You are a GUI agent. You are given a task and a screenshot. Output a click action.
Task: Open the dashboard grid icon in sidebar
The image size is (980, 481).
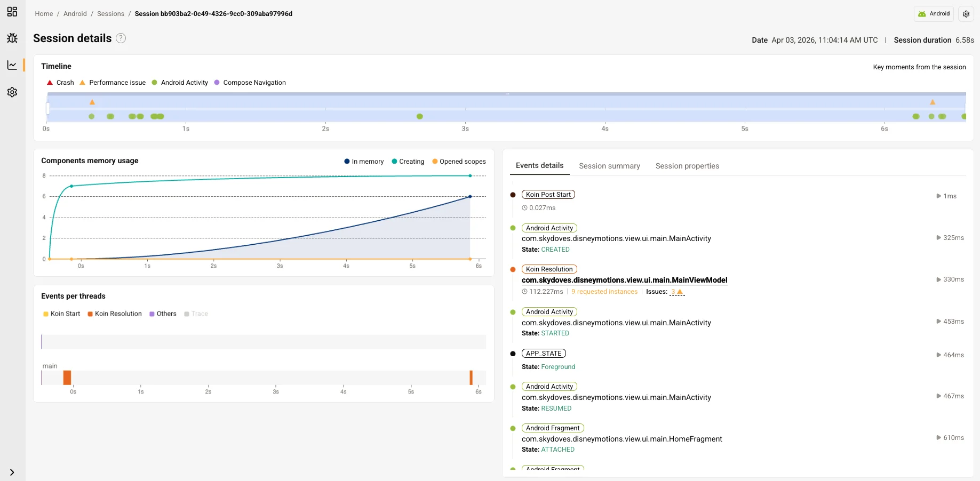click(x=12, y=12)
